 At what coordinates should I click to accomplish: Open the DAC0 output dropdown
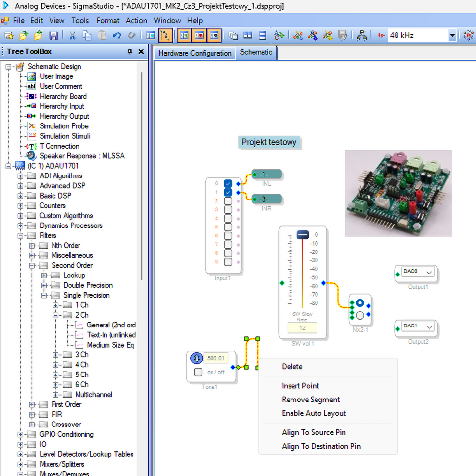430,272
